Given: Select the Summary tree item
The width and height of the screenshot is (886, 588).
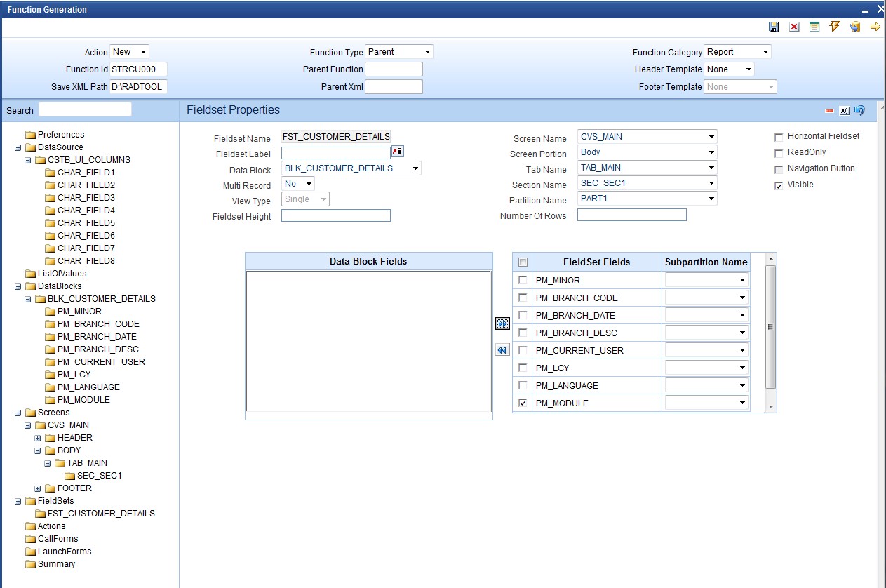Looking at the screenshot, I should tap(56, 564).
